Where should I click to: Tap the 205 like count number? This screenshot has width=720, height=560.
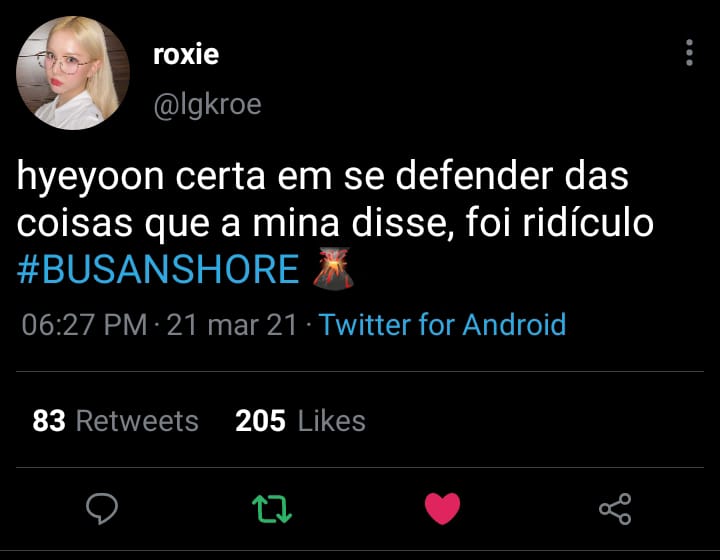point(260,421)
